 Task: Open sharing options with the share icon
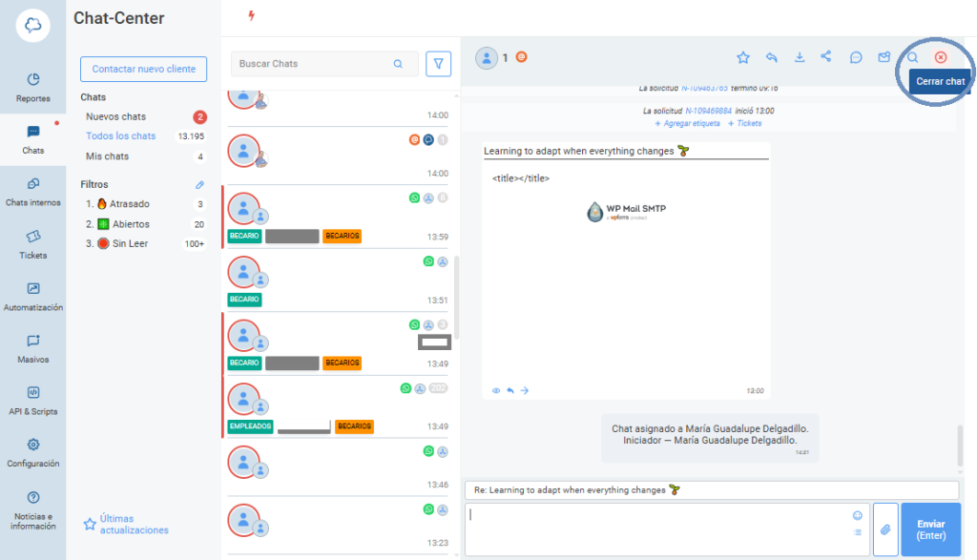pos(826,57)
